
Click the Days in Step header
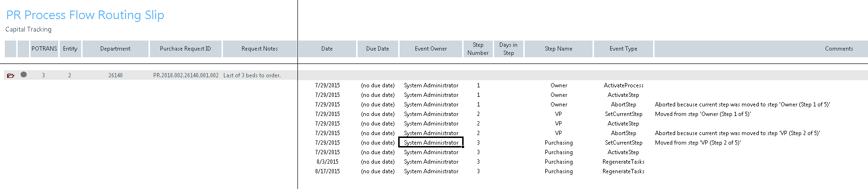click(508, 49)
